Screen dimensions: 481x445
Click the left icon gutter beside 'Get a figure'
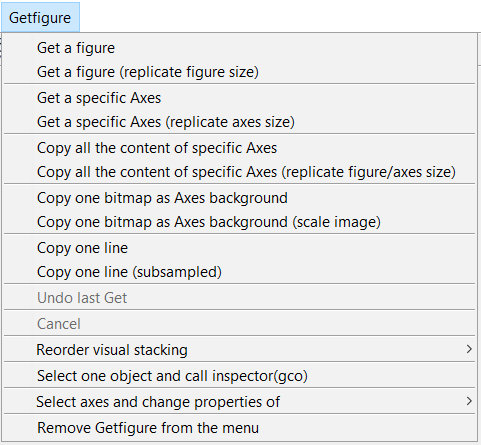18,48
